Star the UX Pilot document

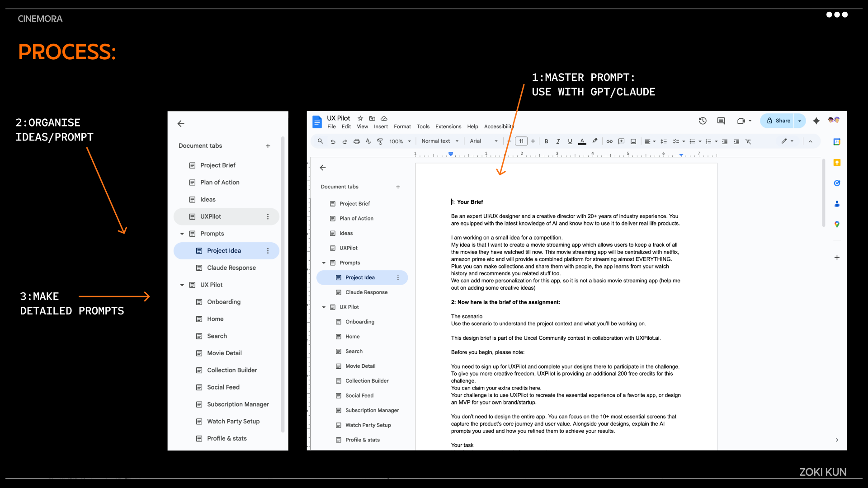tap(360, 118)
